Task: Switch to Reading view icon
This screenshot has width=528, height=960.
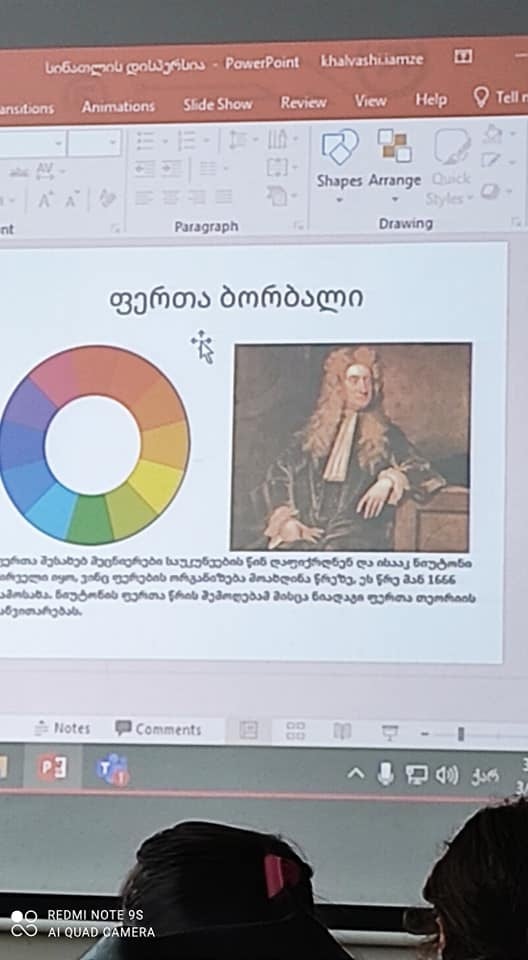Action: pyautogui.click(x=342, y=730)
